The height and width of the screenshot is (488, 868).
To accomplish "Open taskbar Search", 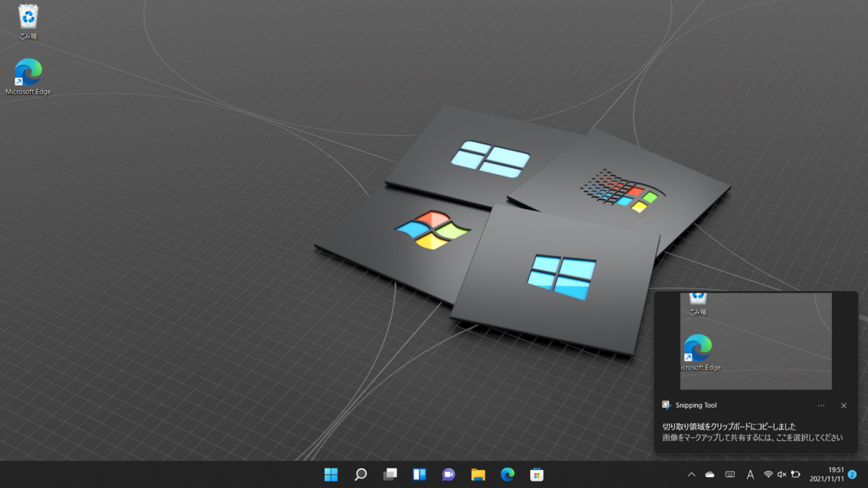I will point(360,474).
